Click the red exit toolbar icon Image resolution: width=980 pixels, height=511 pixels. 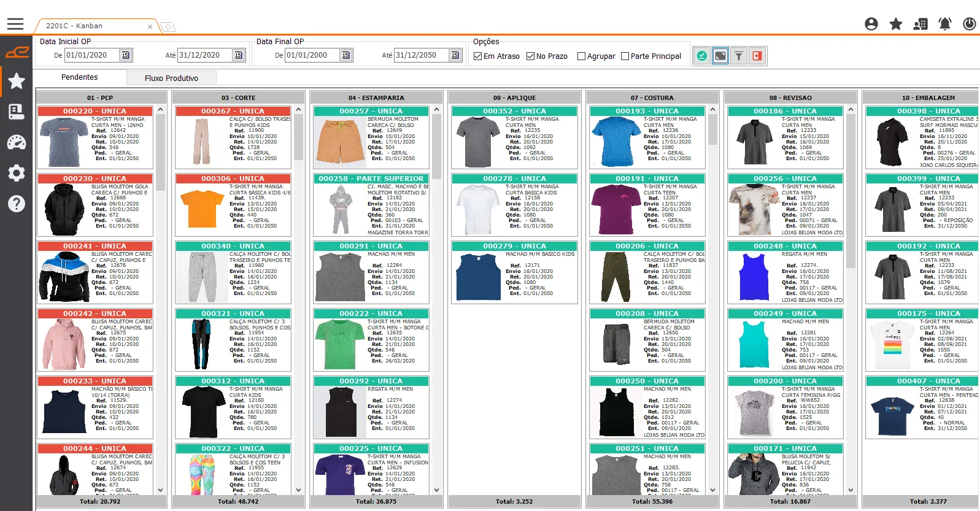(x=757, y=56)
